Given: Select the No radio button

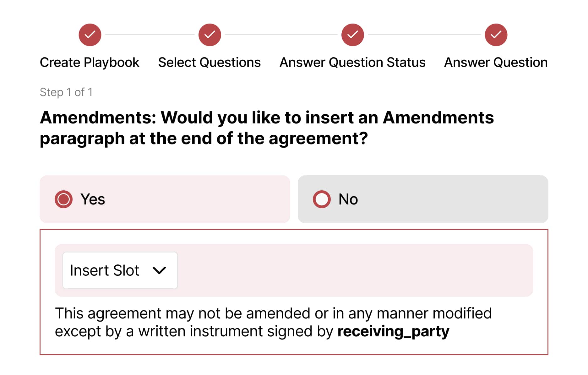Looking at the screenshot, I should 322,199.
